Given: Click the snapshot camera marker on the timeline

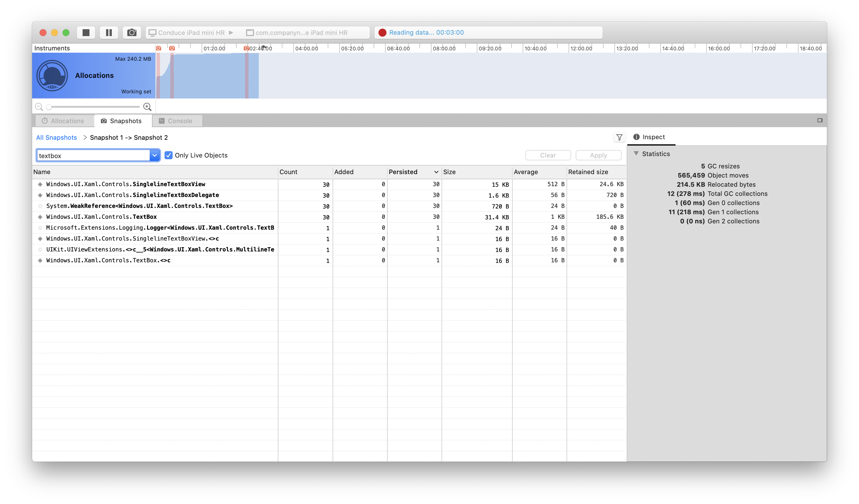Looking at the screenshot, I should click(x=159, y=48).
